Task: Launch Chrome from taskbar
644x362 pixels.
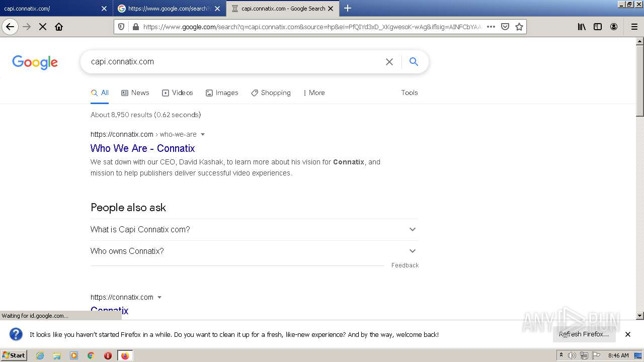Action: [91, 355]
